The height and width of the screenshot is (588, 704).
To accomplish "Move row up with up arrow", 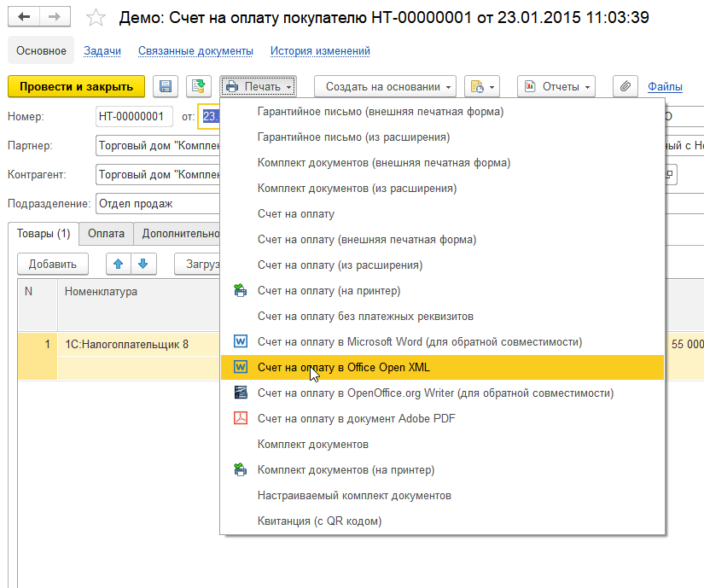I will pyautogui.click(x=119, y=265).
